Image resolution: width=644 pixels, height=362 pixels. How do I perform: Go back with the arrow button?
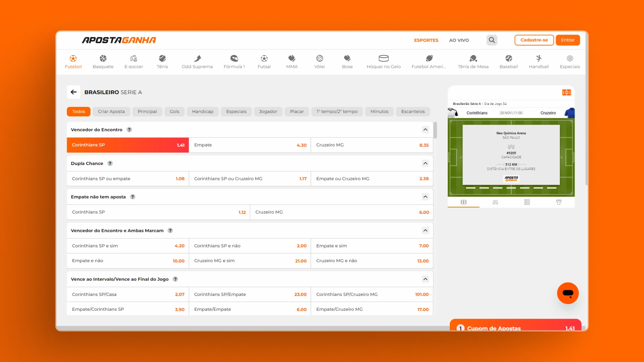(x=73, y=92)
